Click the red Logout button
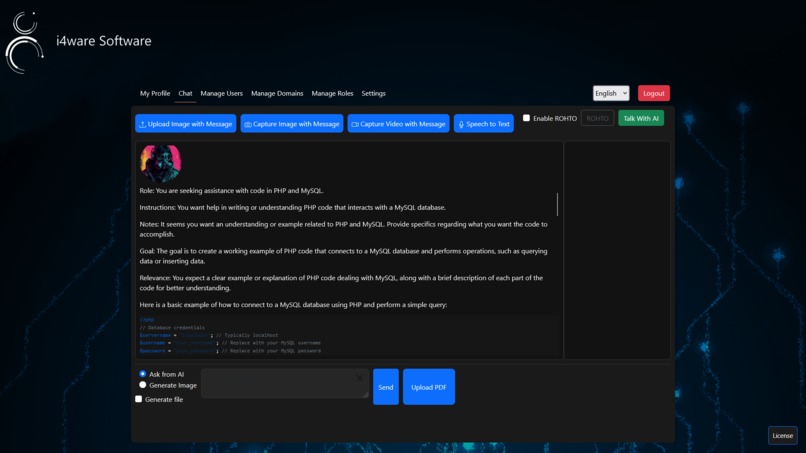 tap(653, 93)
